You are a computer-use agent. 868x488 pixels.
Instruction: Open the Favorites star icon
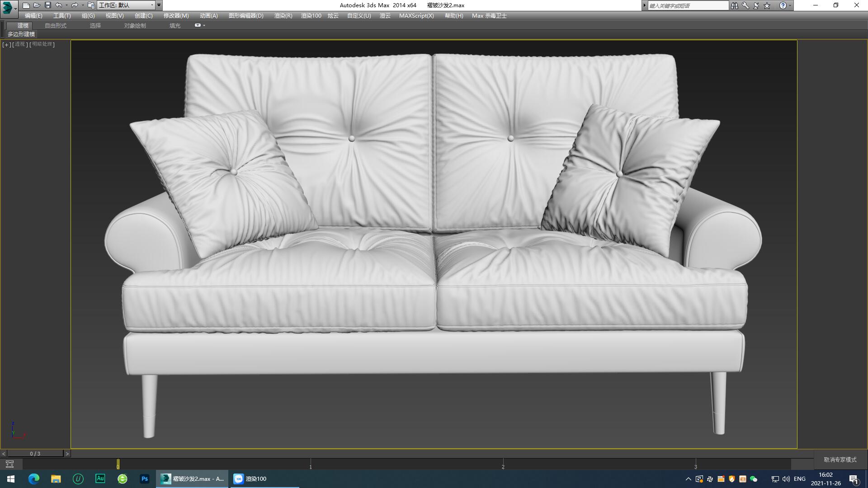point(766,5)
